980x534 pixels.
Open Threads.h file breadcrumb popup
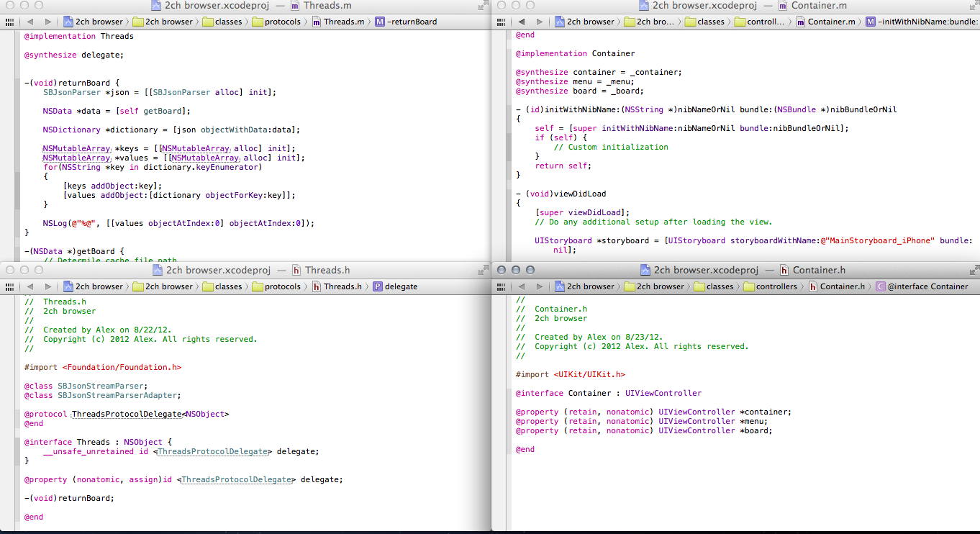(x=337, y=286)
